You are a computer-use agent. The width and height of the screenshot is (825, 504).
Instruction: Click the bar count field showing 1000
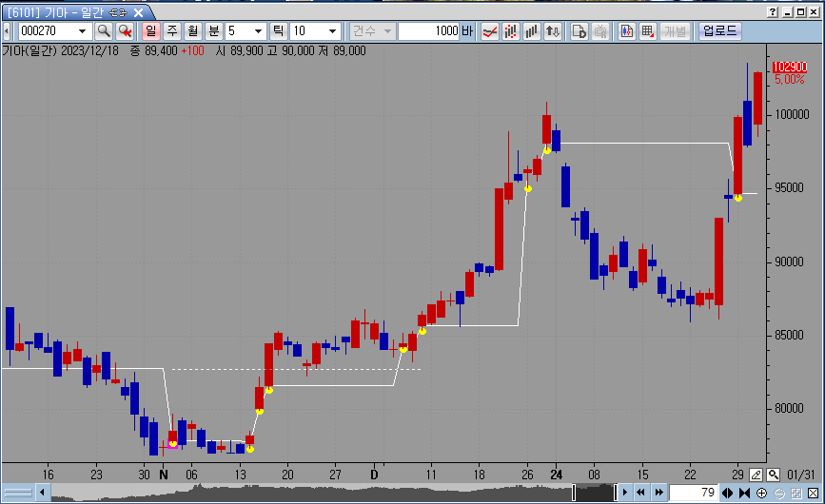[428, 31]
